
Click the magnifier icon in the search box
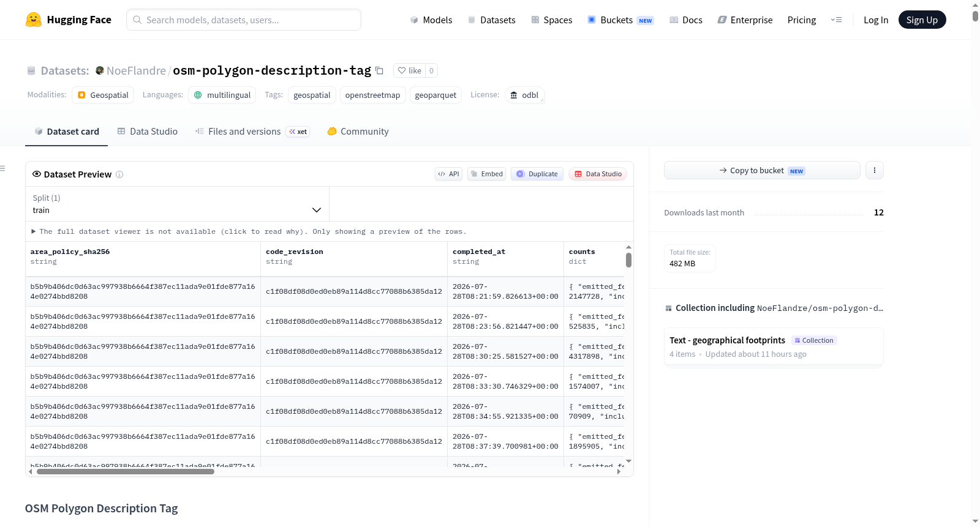137,20
